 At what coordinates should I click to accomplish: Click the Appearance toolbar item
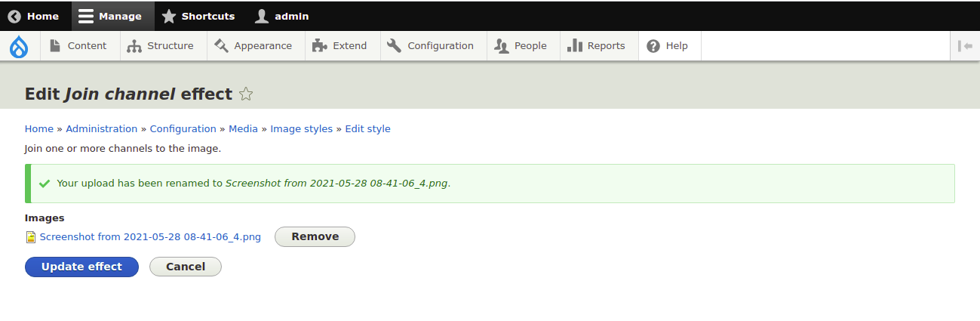[x=253, y=46]
